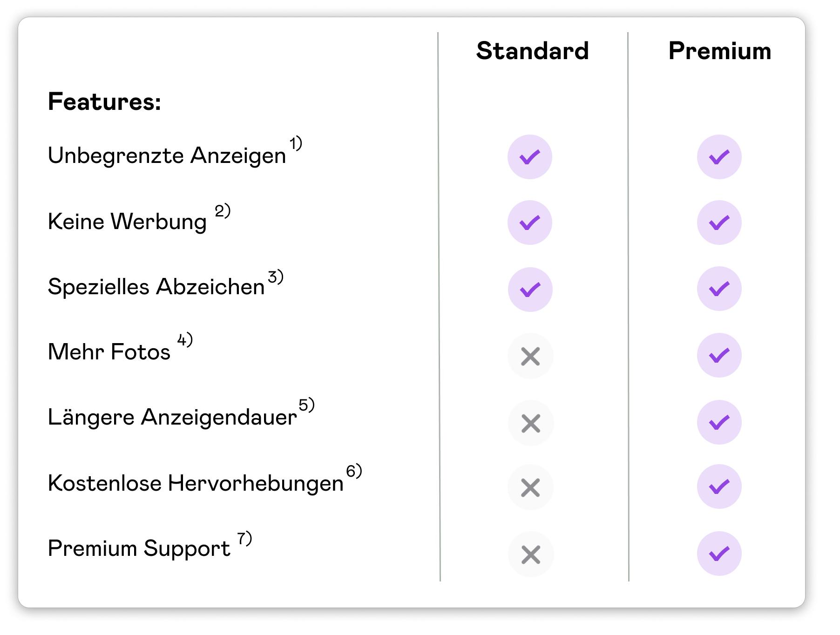The image size is (840, 635).
Task: Click Standard checkmark for Unbegrenzte Anzeigen
Action: coord(530,157)
